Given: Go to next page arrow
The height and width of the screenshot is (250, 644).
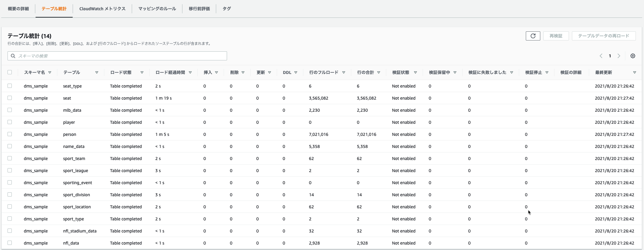Looking at the screenshot, I should [x=619, y=56].
